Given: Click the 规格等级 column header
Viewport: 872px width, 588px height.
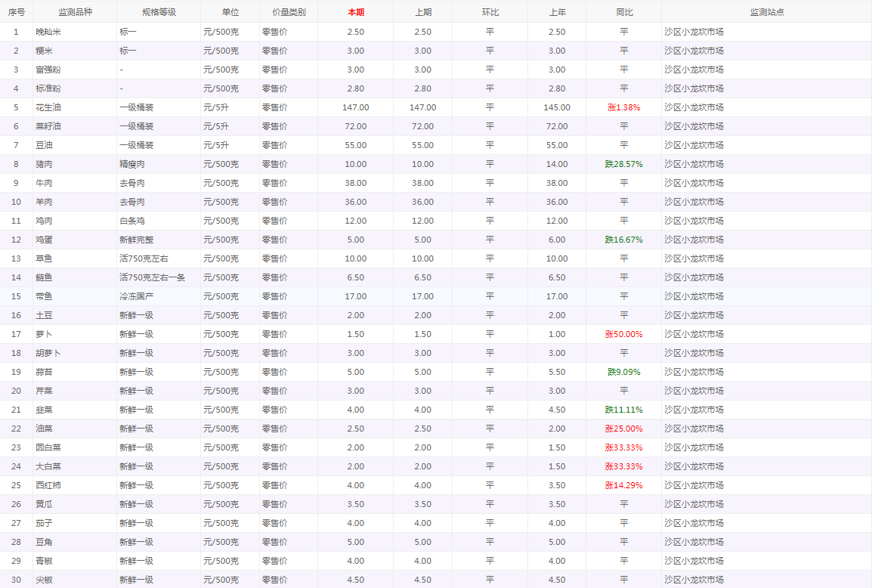Looking at the screenshot, I should [x=159, y=12].
